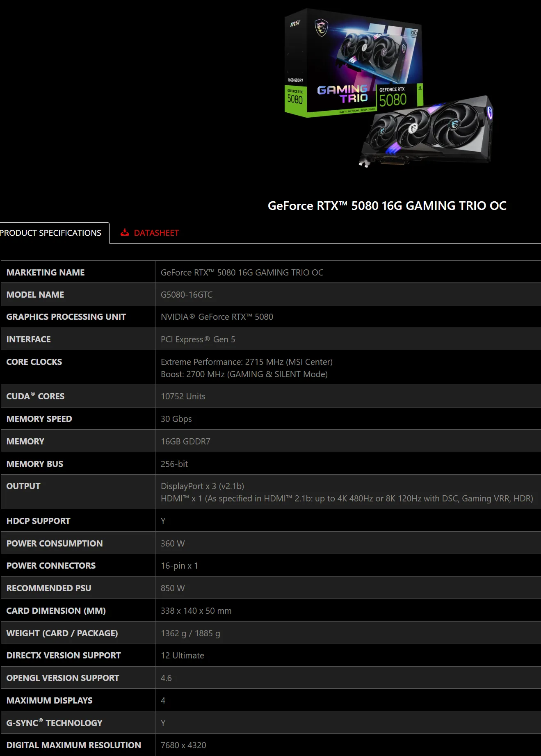Open the DATASHEET link text
This screenshot has width=541, height=756.
(x=156, y=233)
